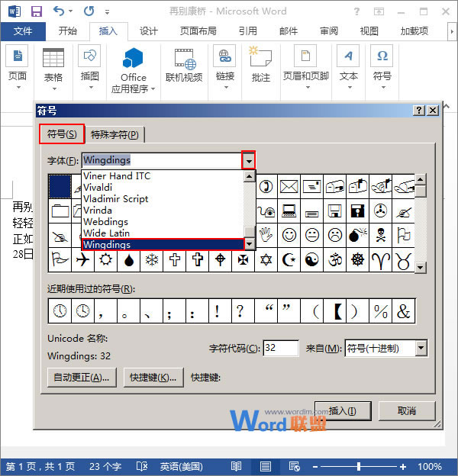Open the 文件 File tab

(x=23, y=31)
